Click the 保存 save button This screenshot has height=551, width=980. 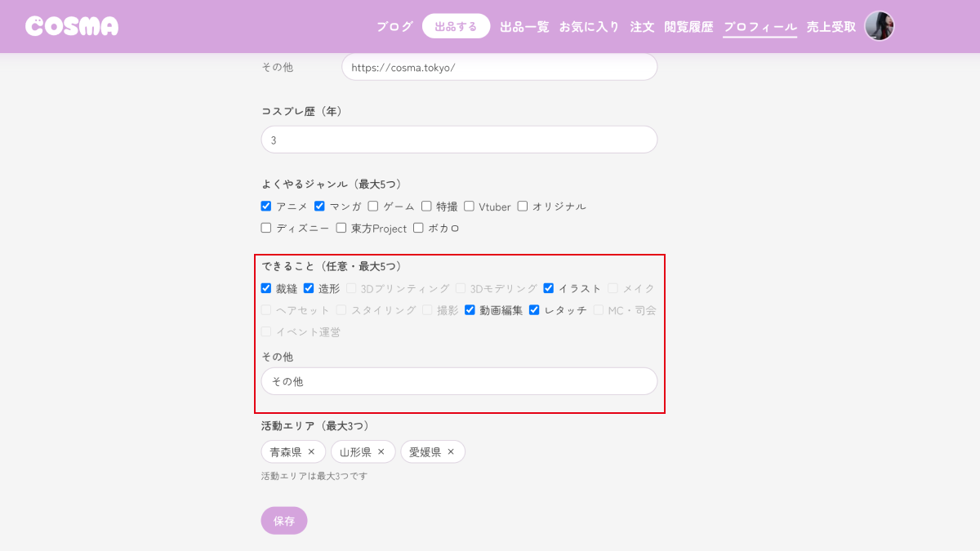coord(283,520)
